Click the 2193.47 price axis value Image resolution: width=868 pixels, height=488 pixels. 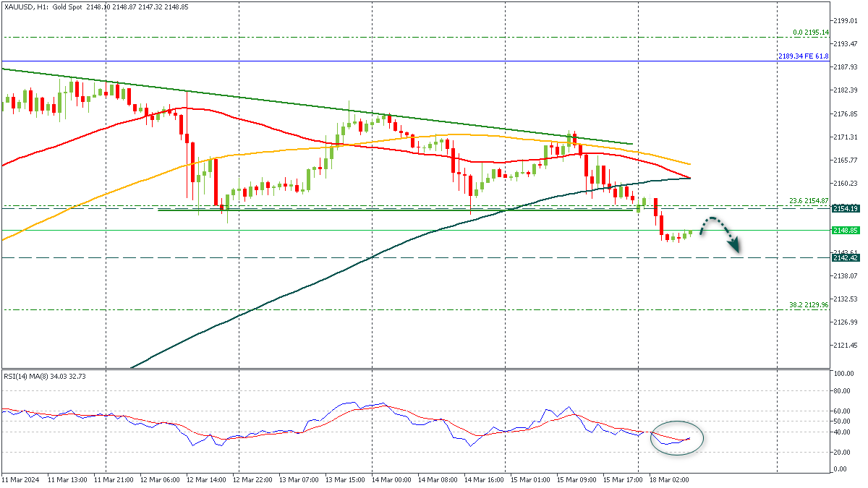coord(844,43)
